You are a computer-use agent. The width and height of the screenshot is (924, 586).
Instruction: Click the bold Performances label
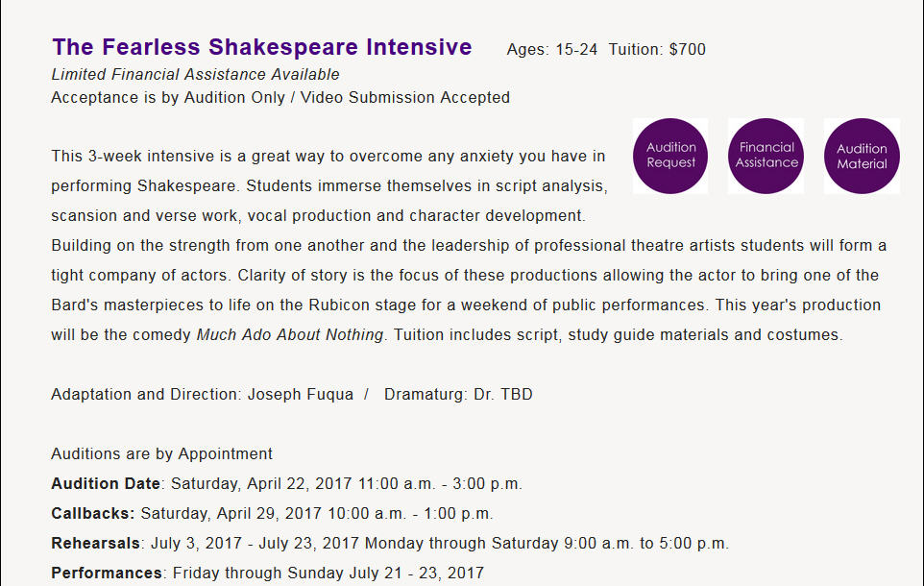pyautogui.click(x=107, y=573)
